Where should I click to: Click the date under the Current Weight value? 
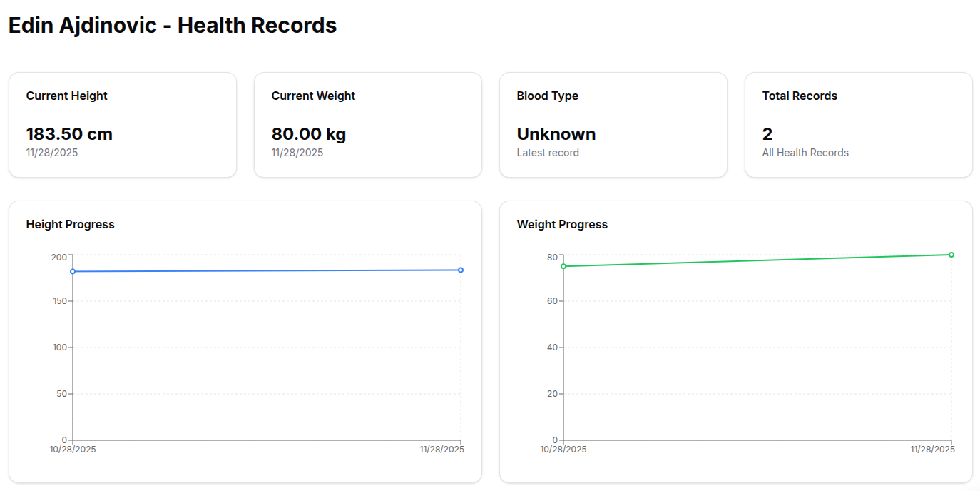click(297, 153)
